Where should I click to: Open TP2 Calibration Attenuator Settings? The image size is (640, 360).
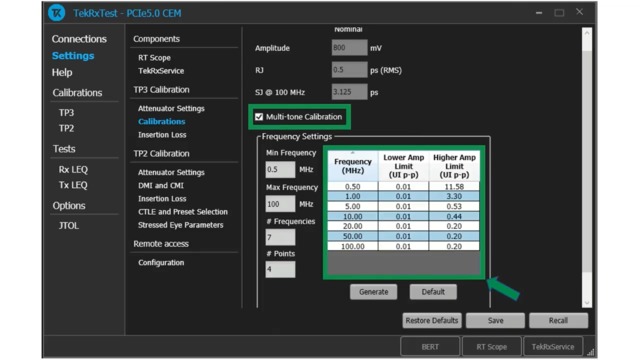(171, 173)
